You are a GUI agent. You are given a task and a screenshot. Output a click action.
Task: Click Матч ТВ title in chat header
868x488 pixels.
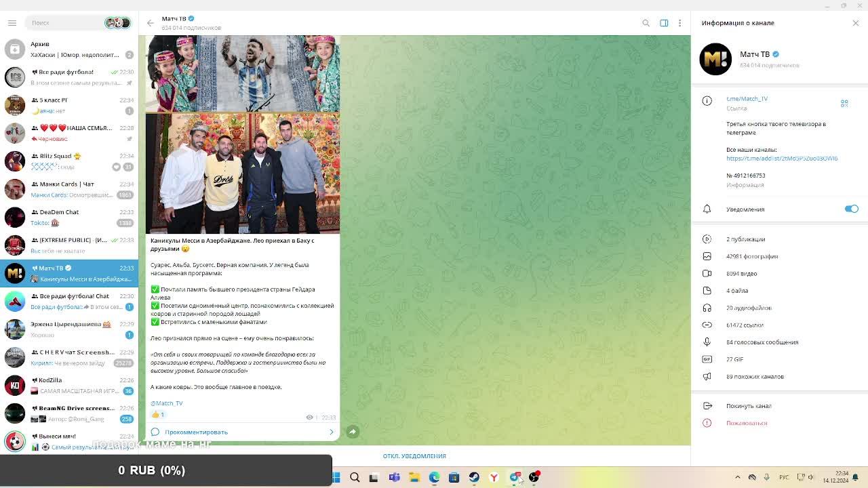pos(174,18)
